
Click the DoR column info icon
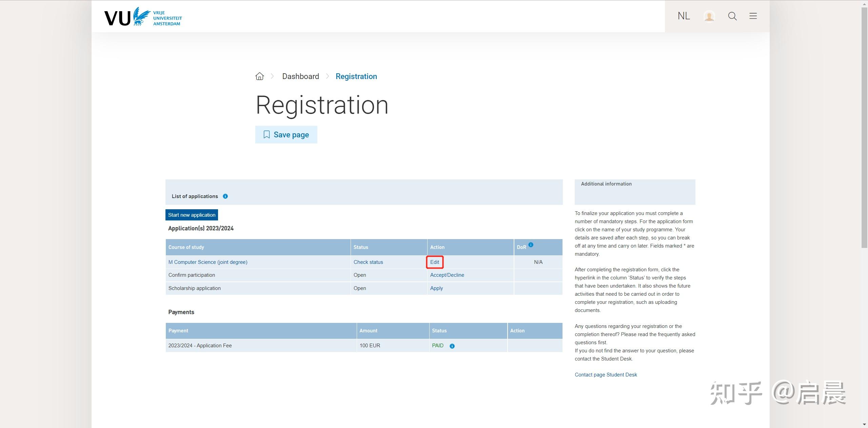click(531, 245)
